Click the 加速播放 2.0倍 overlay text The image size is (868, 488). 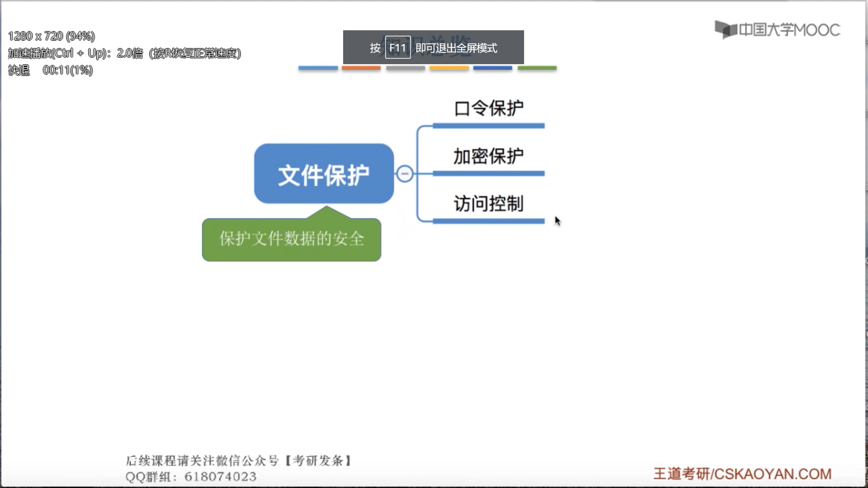point(124,53)
